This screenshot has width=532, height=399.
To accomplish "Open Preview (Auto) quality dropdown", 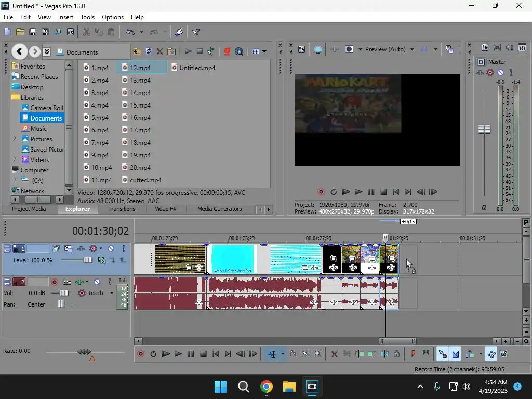I will (412, 49).
